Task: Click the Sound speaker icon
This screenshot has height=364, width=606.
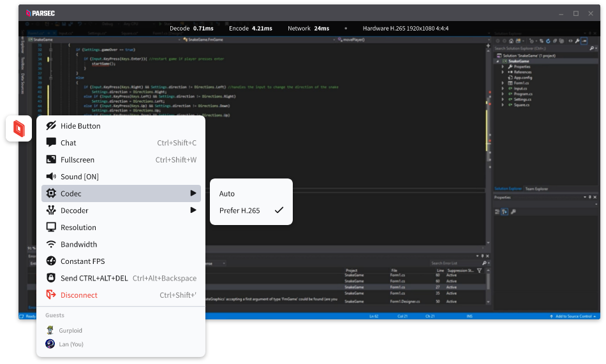Action: [51, 177]
